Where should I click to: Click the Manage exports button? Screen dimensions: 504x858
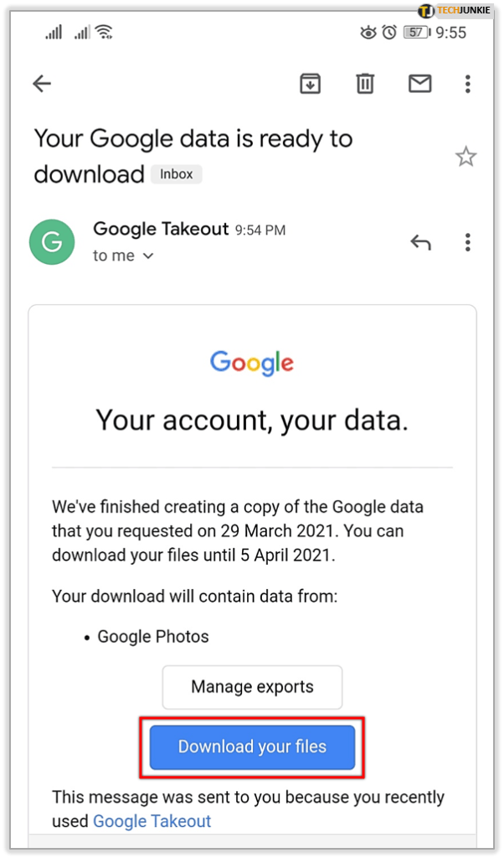(252, 687)
